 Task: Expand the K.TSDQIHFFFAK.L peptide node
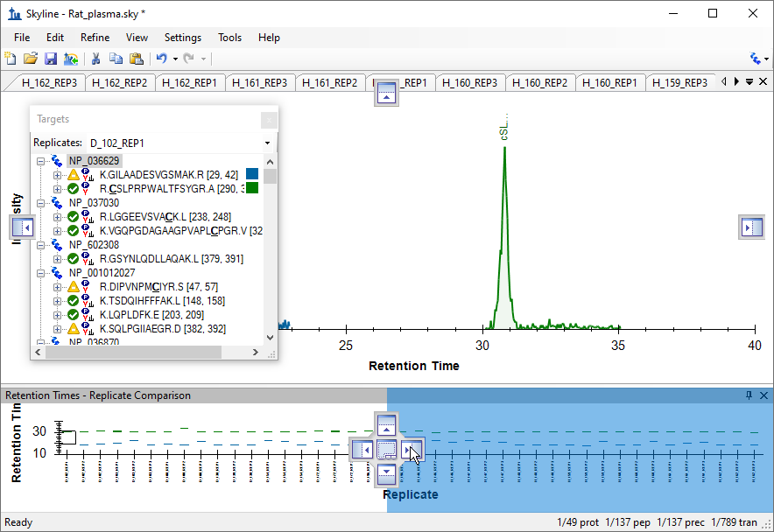click(57, 301)
